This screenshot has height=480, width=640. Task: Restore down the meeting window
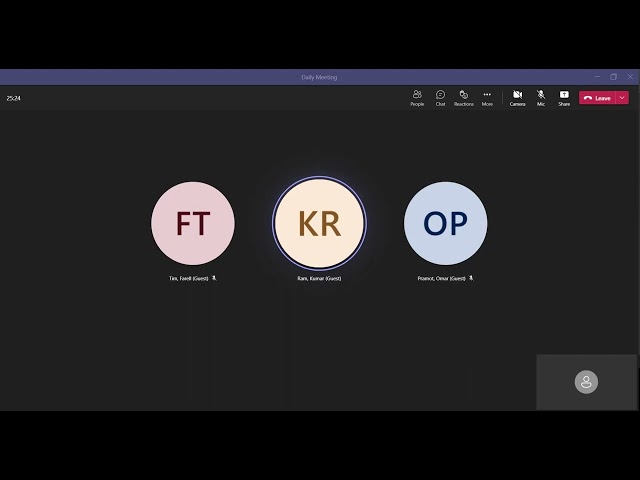613,77
